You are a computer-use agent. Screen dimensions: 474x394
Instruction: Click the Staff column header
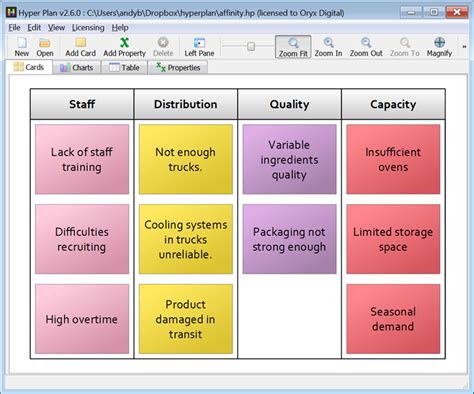click(82, 104)
